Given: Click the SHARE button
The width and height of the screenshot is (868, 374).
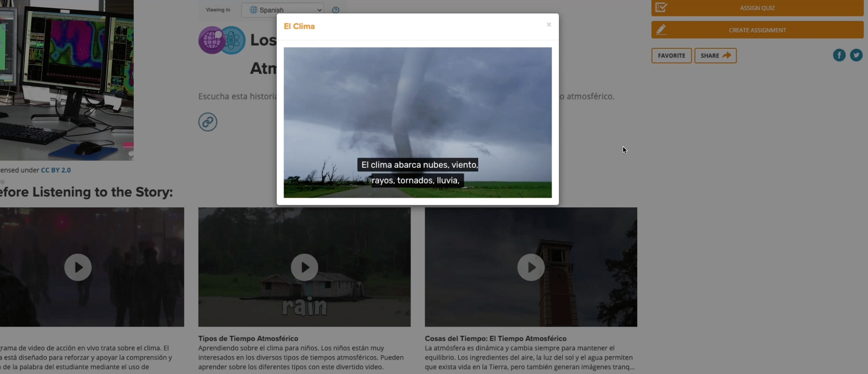Looking at the screenshot, I should (x=715, y=56).
